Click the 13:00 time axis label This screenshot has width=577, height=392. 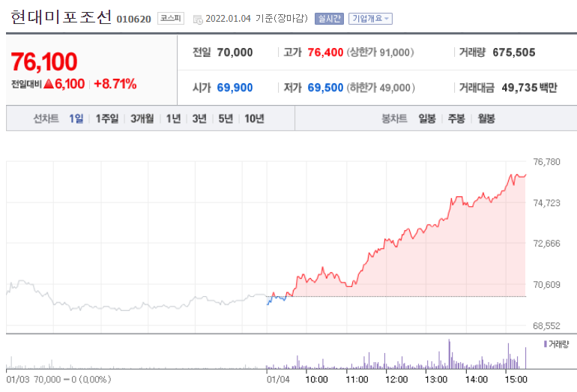(x=436, y=379)
